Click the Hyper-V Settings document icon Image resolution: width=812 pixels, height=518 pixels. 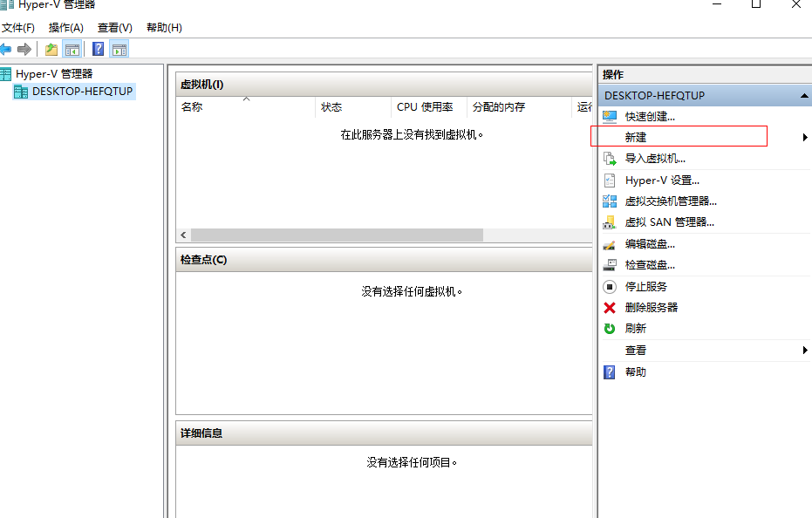pyautogui.click(x=610, y=181)
